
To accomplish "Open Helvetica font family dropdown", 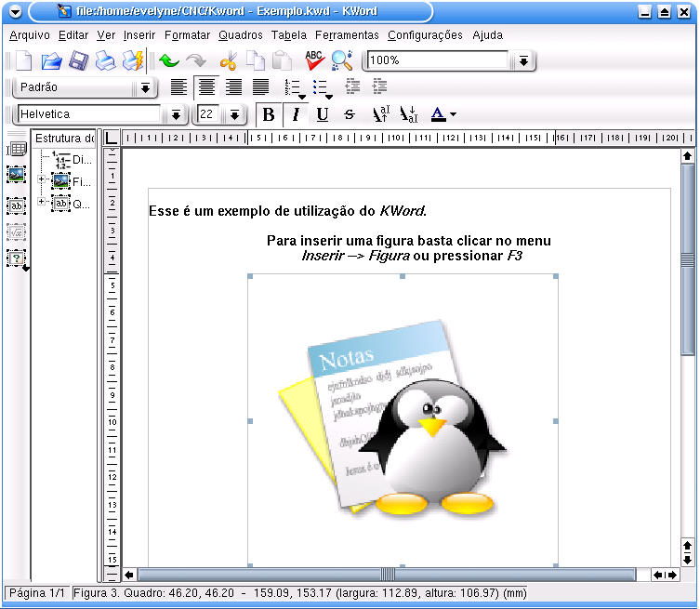I will click(176, 114).
